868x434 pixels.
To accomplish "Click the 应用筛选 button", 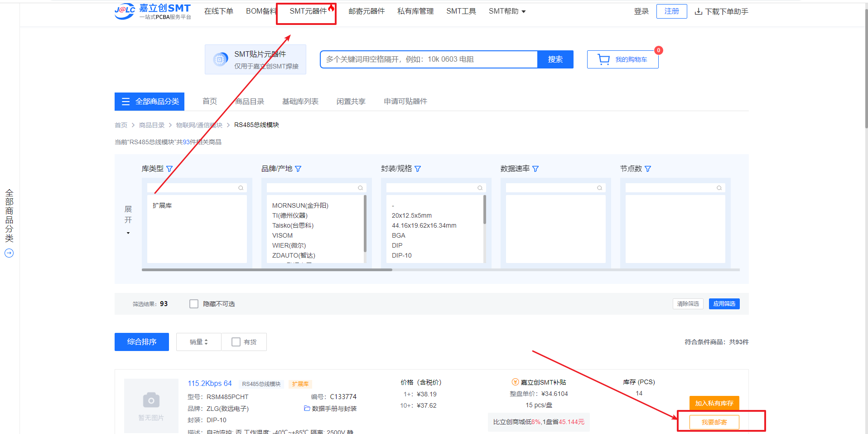I will click(724, 304).
